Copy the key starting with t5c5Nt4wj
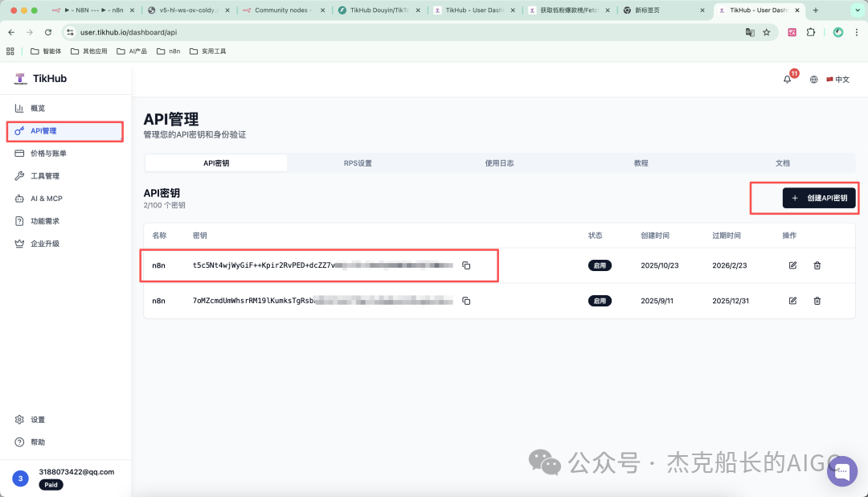Viewport: 868px width, 497px height. point(466,265)
